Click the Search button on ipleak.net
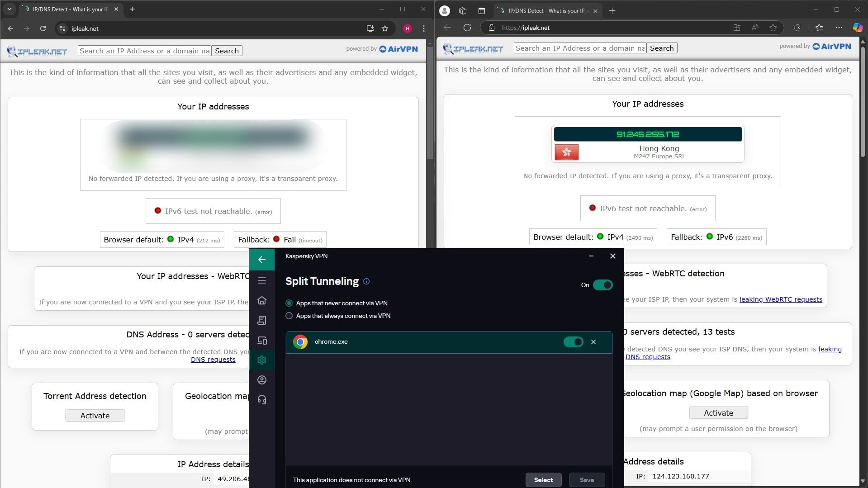The image size is (868, 488). pos(227,50)
